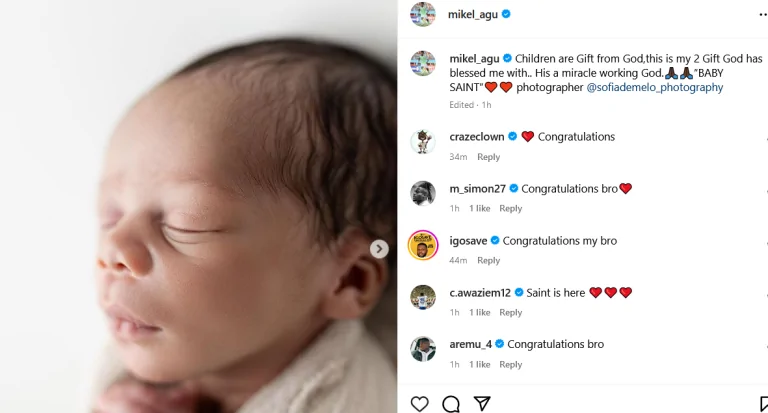Open aremu_4's profile avatar
The height and width of the screenshot is (413, 768).
coord(423,349)
